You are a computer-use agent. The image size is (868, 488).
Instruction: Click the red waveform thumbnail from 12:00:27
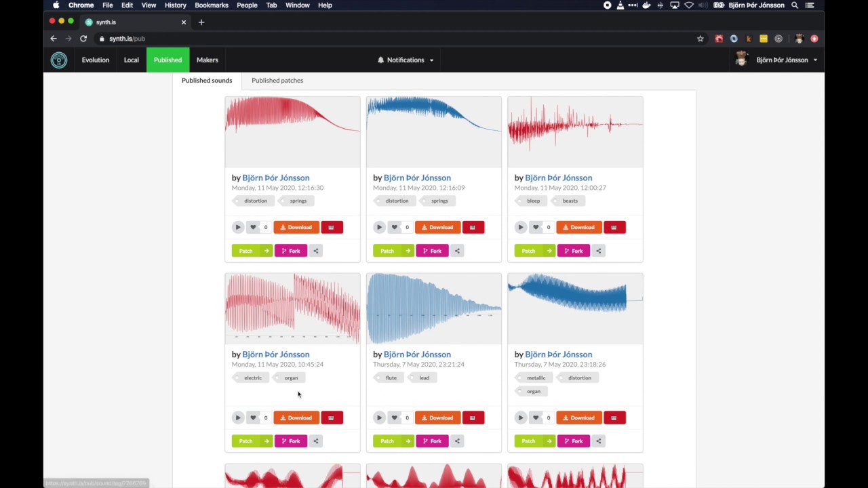575,131
